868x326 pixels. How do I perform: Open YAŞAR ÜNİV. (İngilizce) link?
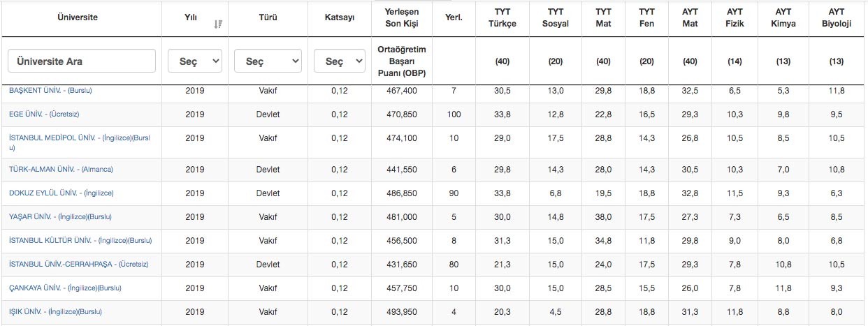pyautogui.click(x=60, y=217)
